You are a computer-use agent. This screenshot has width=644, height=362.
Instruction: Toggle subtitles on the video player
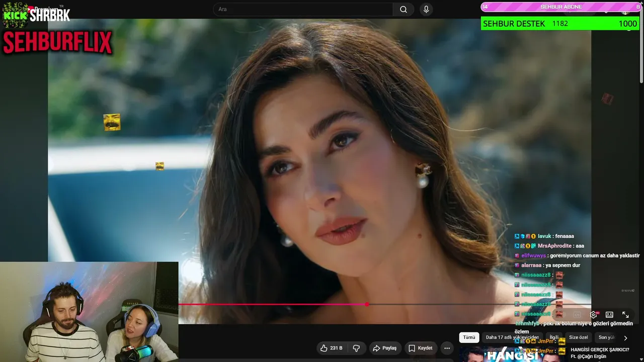click(x=577, y=315)
